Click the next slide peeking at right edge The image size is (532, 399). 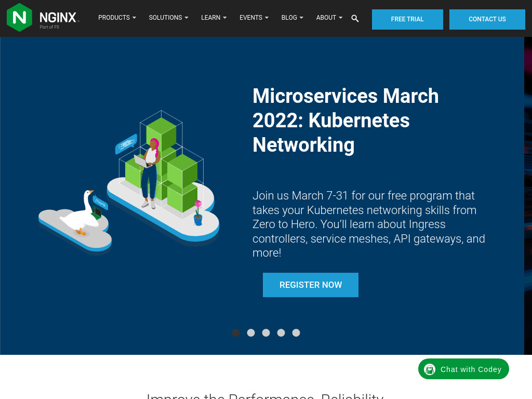528,196
